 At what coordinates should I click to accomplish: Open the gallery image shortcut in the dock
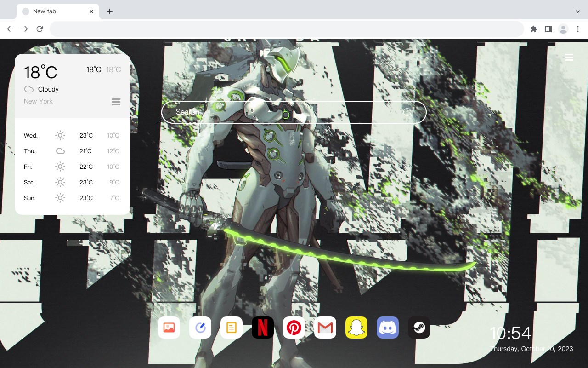pyautogui.click(x=169, y=328)
